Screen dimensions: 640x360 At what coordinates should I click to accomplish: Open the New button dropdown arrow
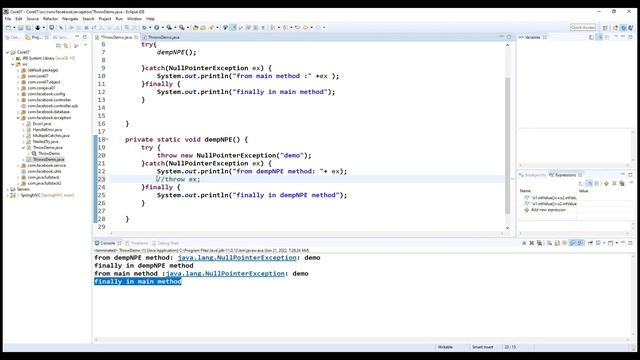click(x=14, y=27)
